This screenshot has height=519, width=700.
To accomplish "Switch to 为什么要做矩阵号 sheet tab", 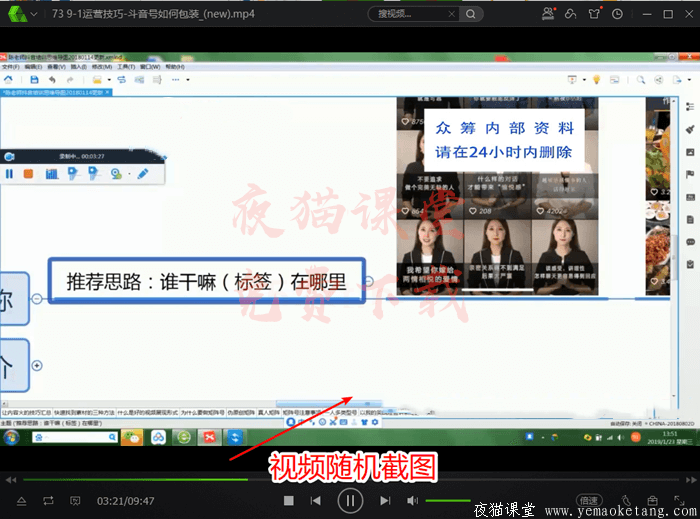I will [x=203, y=413].
